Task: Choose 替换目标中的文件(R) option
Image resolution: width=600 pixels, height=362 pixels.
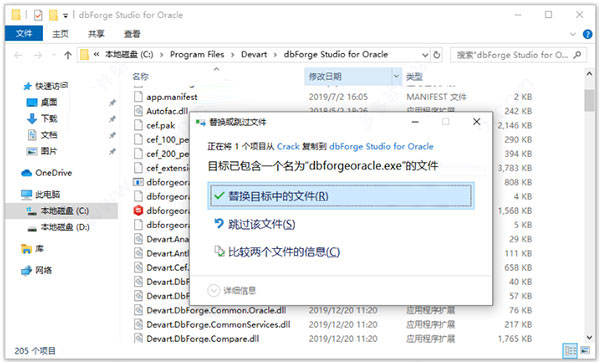Action: [x=341, y=196]
